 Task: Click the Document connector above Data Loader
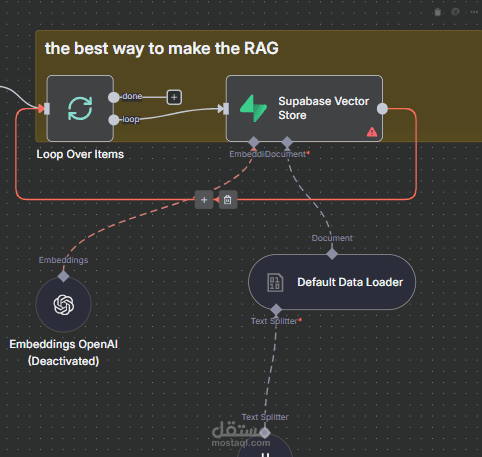click(x=332, y=254)
